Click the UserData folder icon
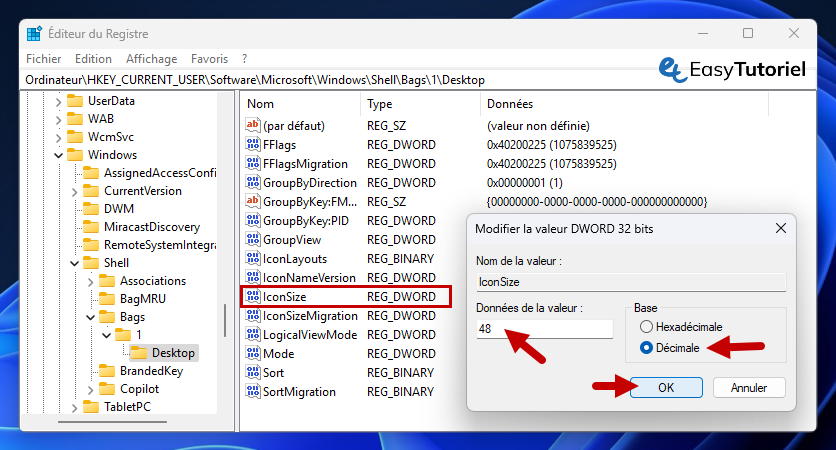836x450 pixels. pos(75,101)
